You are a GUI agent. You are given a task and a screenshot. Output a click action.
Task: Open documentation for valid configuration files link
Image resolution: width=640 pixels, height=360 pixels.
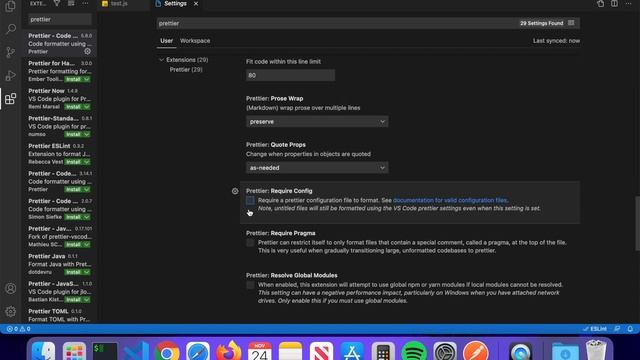pyautogui.click(x=450, y=200)
